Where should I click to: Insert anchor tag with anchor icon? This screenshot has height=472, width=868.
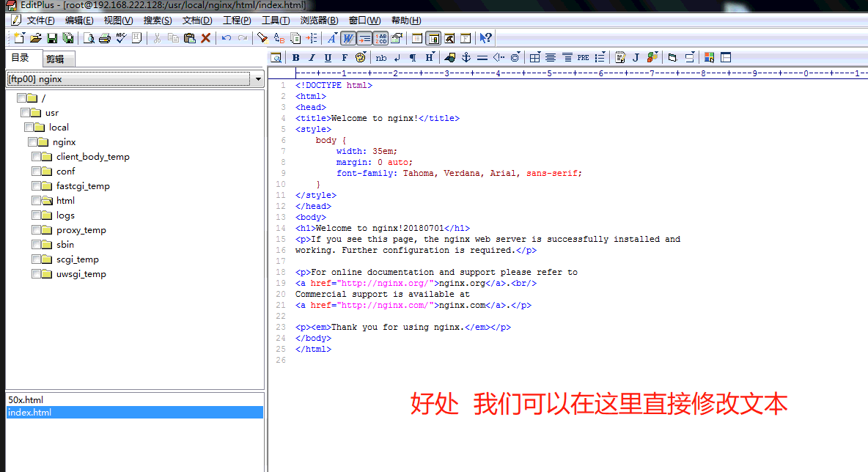(x=466, y=58)
